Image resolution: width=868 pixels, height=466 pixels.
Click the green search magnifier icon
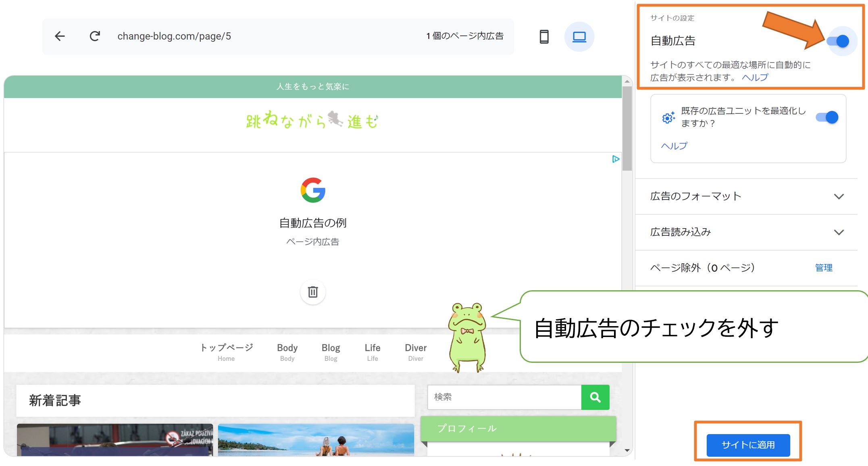595,397
